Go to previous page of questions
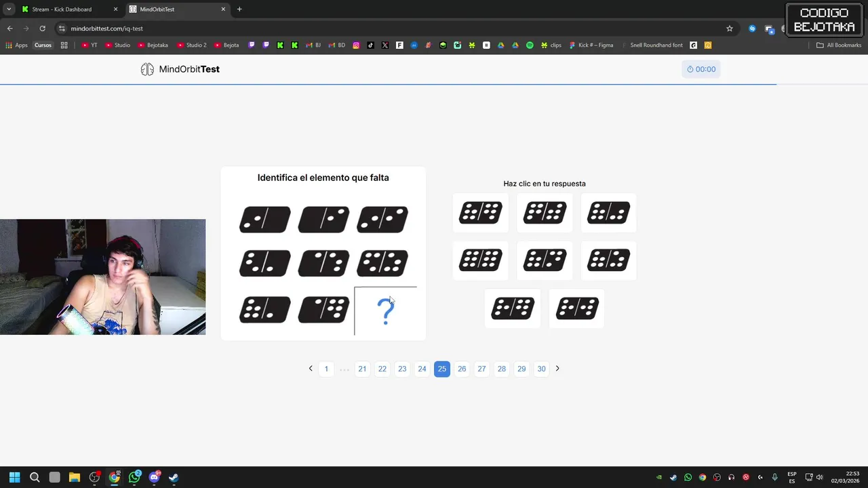The image size is (868, 488). pos(311,369)
